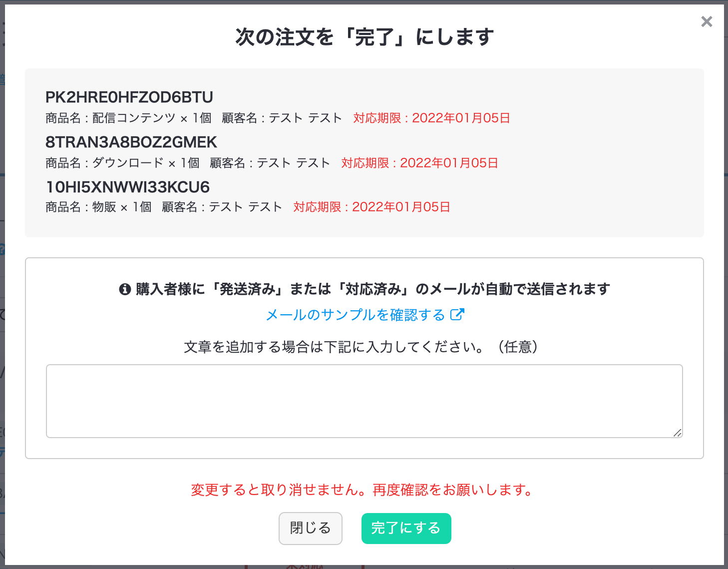This screenshot has height=569, width=728.
Task: Click the dialog title 次の注文を「完了」にします
Action: click(364, 37)
